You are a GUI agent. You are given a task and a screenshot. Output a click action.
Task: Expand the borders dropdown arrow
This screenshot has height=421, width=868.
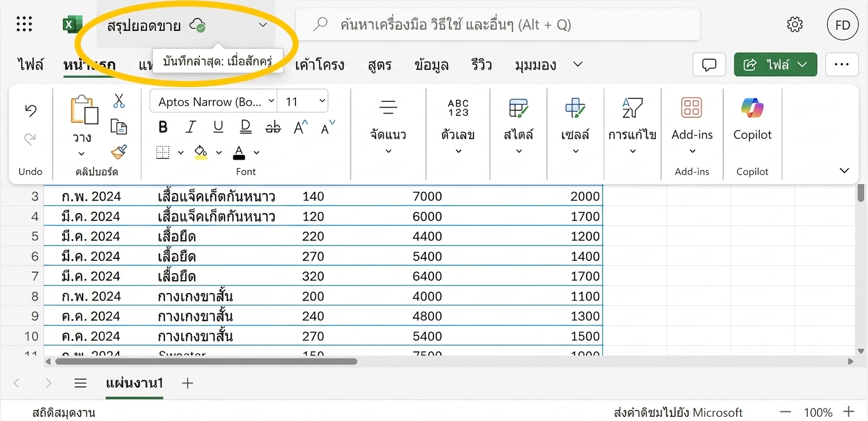[x=181, y=153]
